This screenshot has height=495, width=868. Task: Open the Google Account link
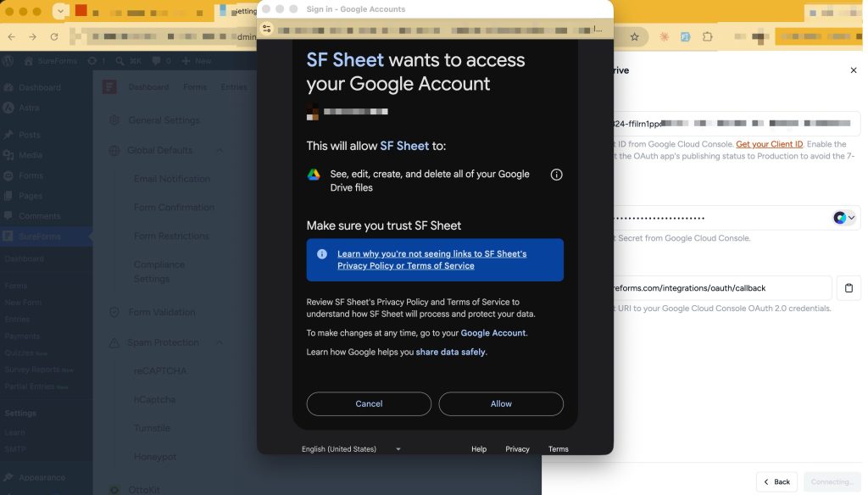click(492, 333)
